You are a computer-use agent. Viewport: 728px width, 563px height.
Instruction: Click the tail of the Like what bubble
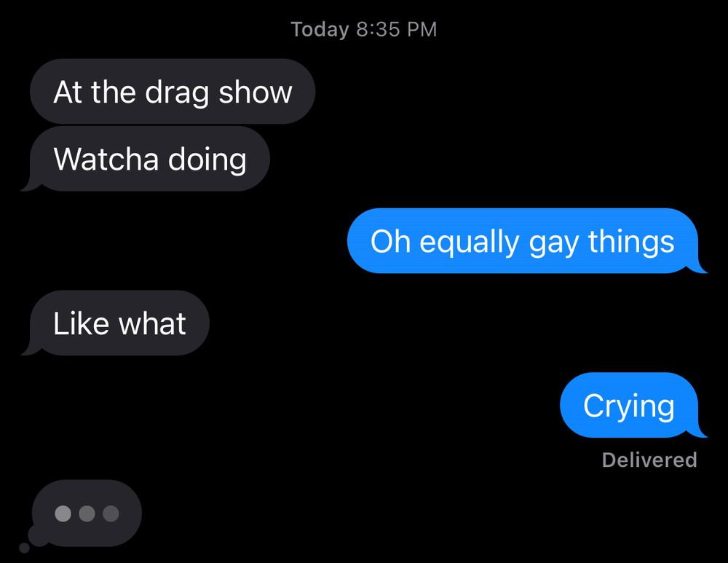tap(31, 348)
